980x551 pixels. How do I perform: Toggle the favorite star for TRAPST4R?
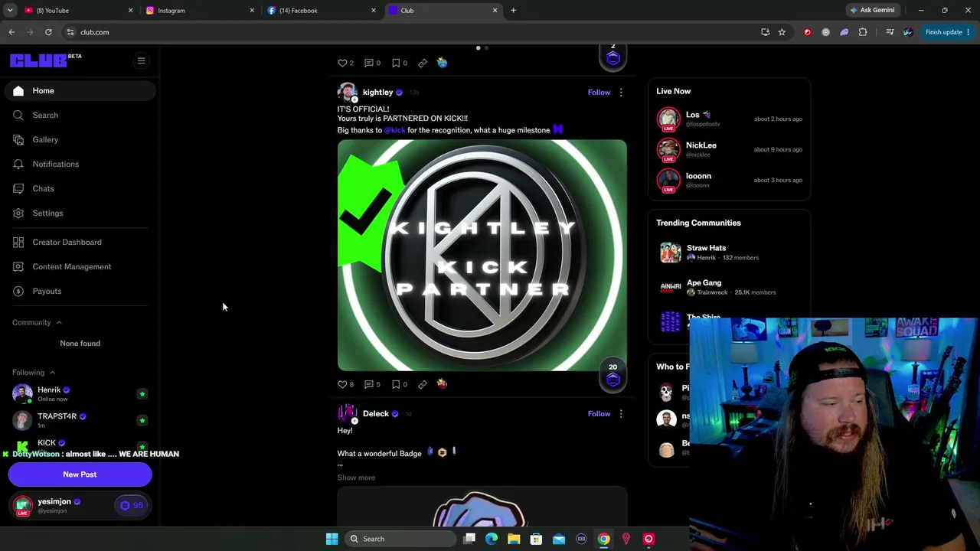[142, 420]
